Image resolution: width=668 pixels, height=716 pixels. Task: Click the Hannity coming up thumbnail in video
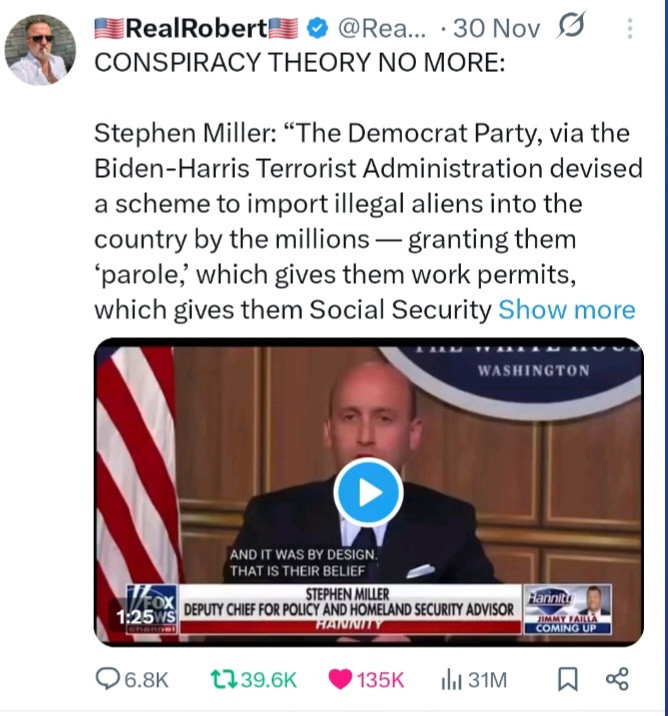click(x=568, y=609)
